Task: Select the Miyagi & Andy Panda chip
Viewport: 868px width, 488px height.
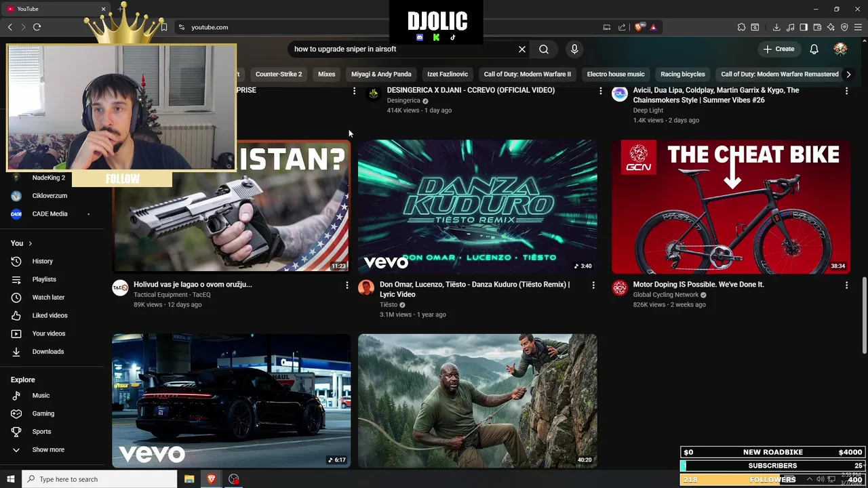Action: pos(381,74)
